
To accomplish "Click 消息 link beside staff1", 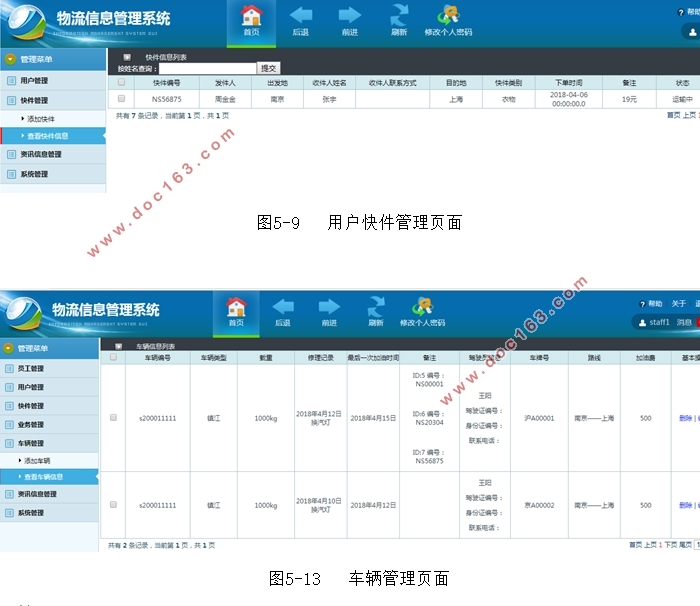I will pos(684,322).
